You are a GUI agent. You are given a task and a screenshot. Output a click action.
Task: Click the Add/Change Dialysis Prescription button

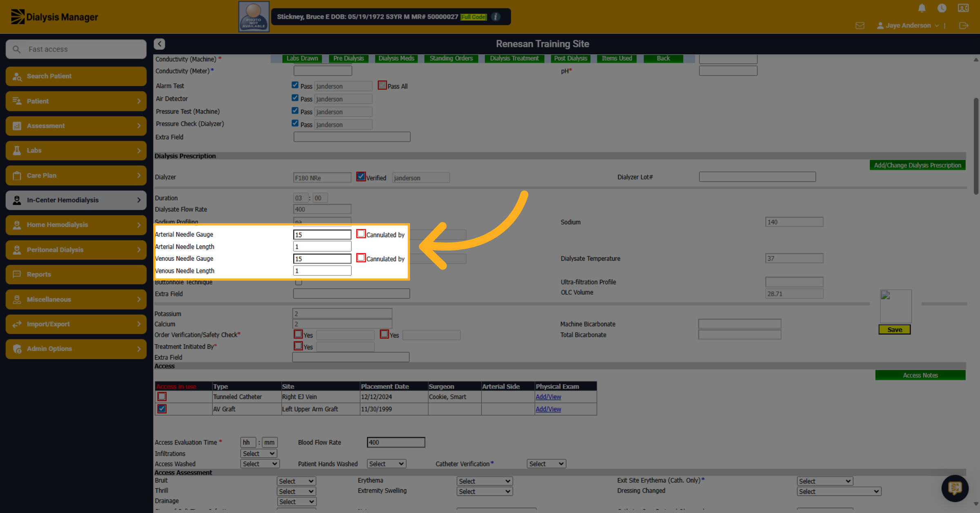(918, 165)
